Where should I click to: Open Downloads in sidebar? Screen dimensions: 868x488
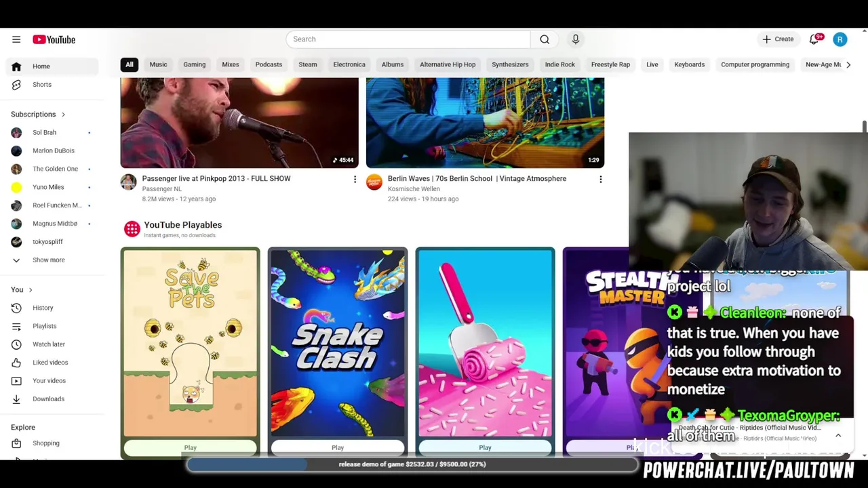(x=53, y=399)
